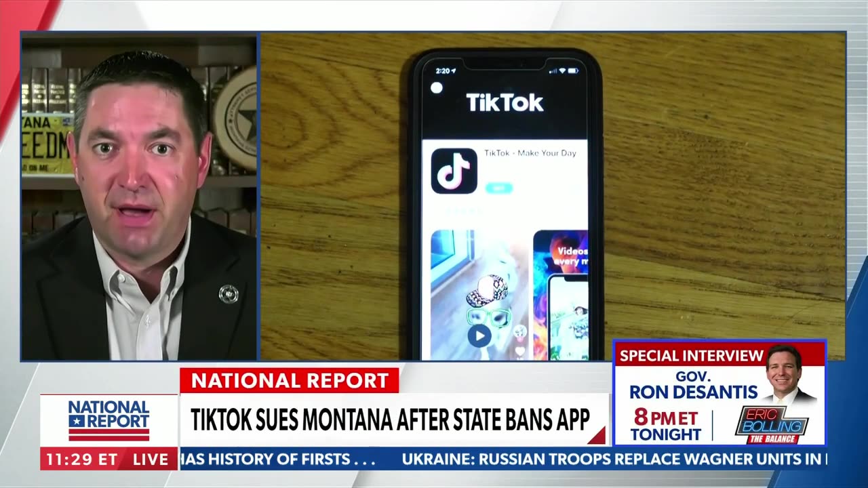Image resolution: width=868 pixels, height=488 pixels.
Task: Click the lapel pin on the man's jacket
Action: coord(229,293)
